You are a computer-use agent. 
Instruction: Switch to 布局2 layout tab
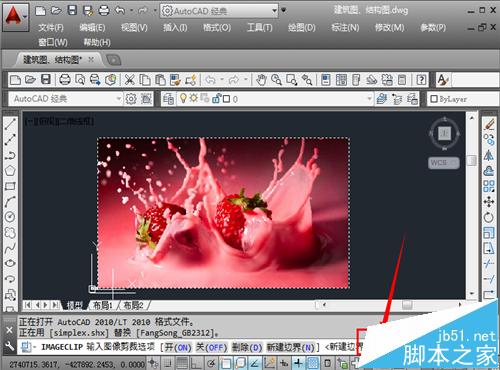pos(133,305)
